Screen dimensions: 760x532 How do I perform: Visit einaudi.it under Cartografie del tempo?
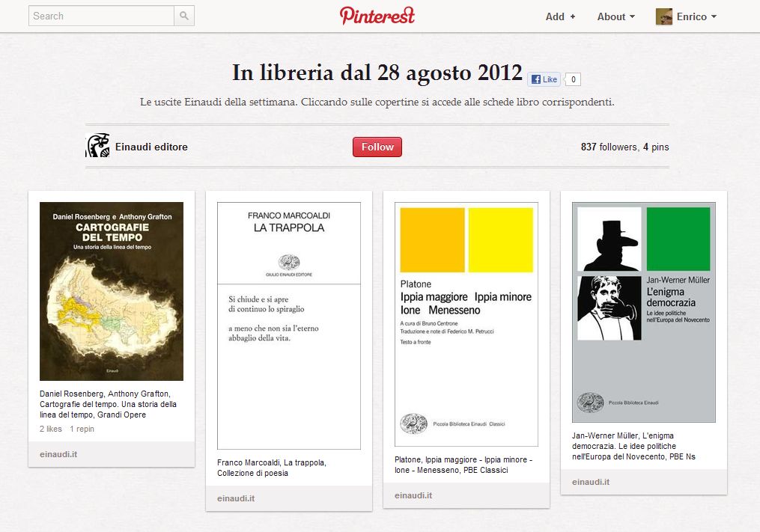click(x=58, y=454)
